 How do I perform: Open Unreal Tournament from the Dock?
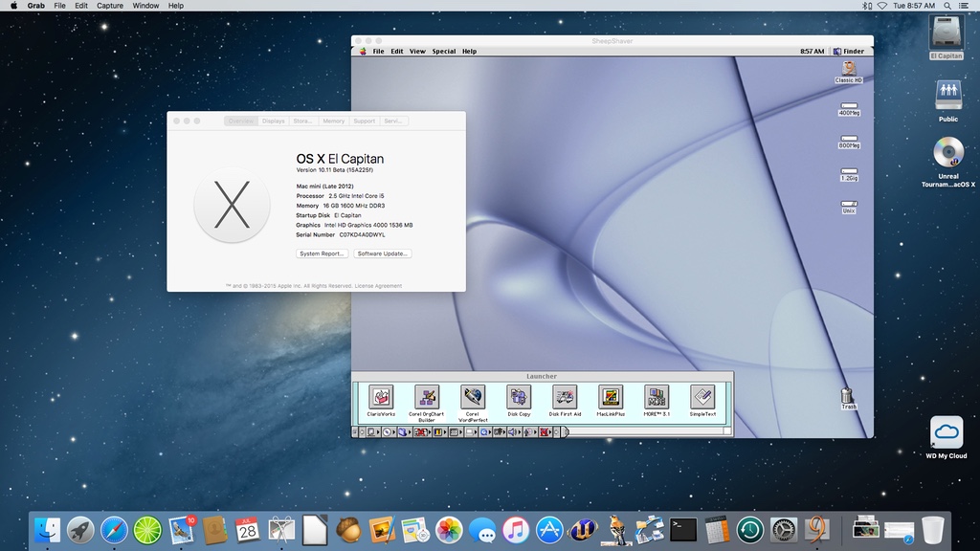coord(583,530)
